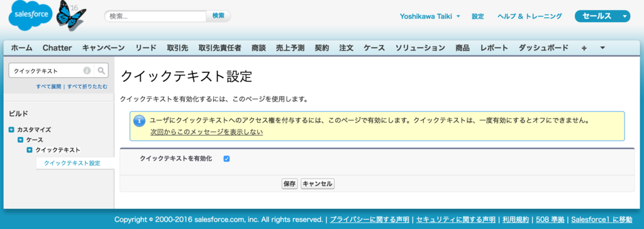Go to the キャンペーン tab
This screenshot has height=229, width=644.
point(104,48)
